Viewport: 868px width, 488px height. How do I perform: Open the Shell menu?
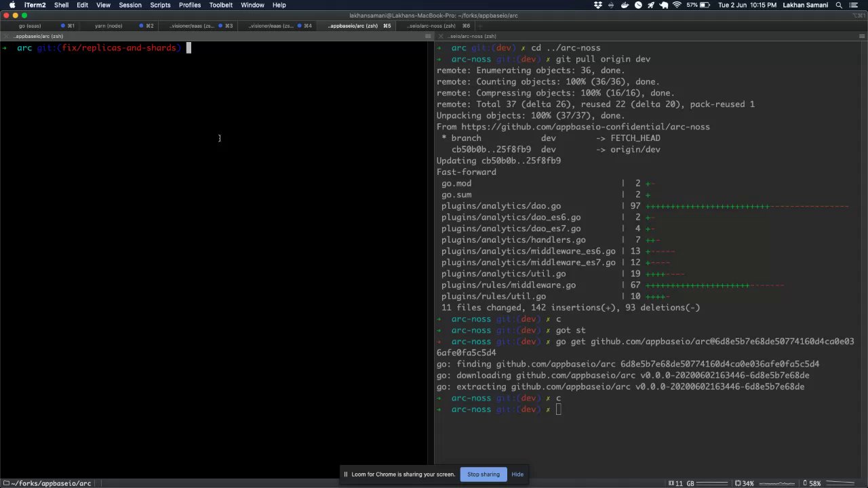(61, 5)
